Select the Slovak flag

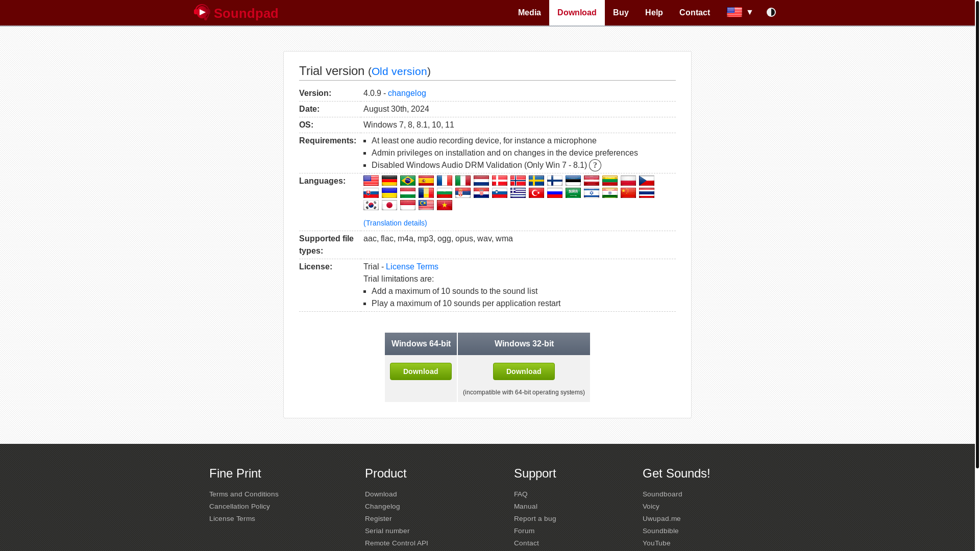371,193
